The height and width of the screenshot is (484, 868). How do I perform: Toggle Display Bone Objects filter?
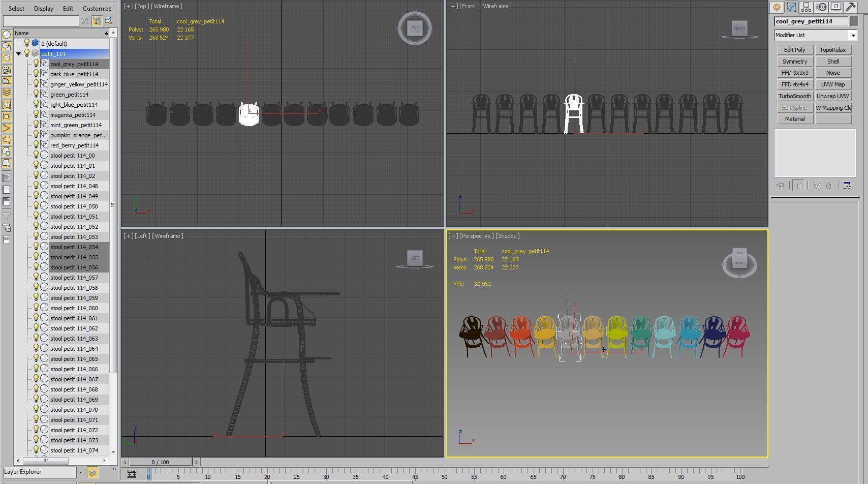(x=7, y=128)
